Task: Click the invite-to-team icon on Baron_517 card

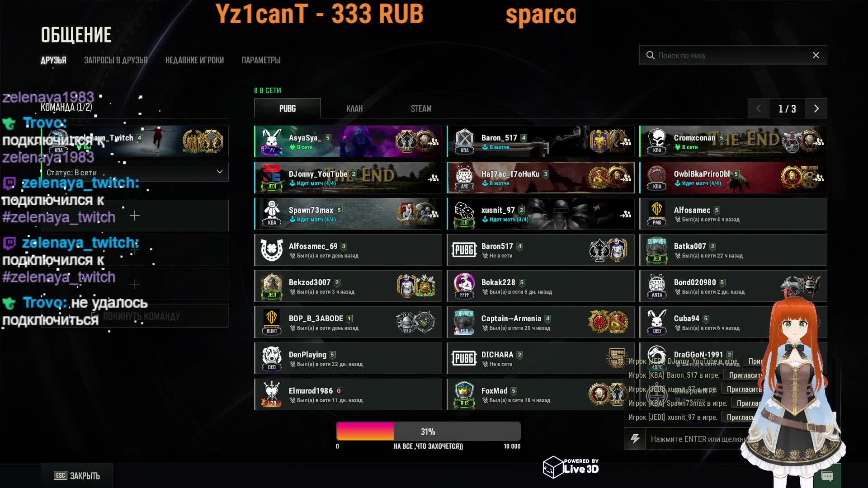Action: click(x=626, y=142)
